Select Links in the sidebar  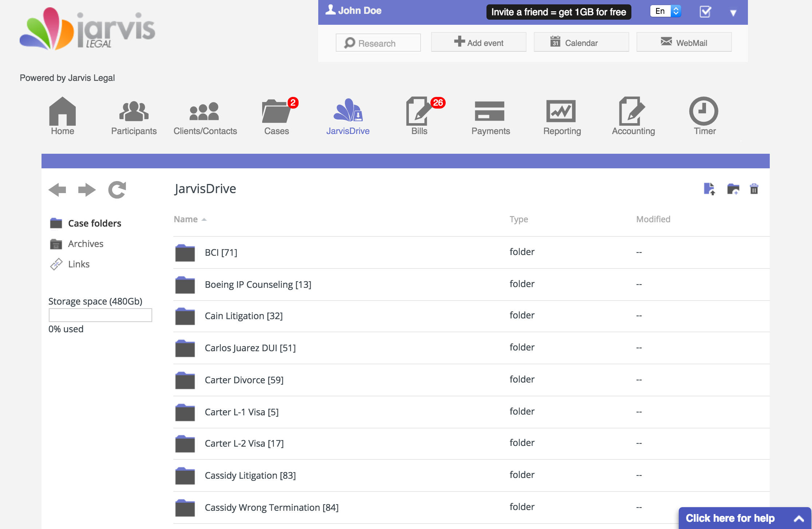[x=79, y=264]
